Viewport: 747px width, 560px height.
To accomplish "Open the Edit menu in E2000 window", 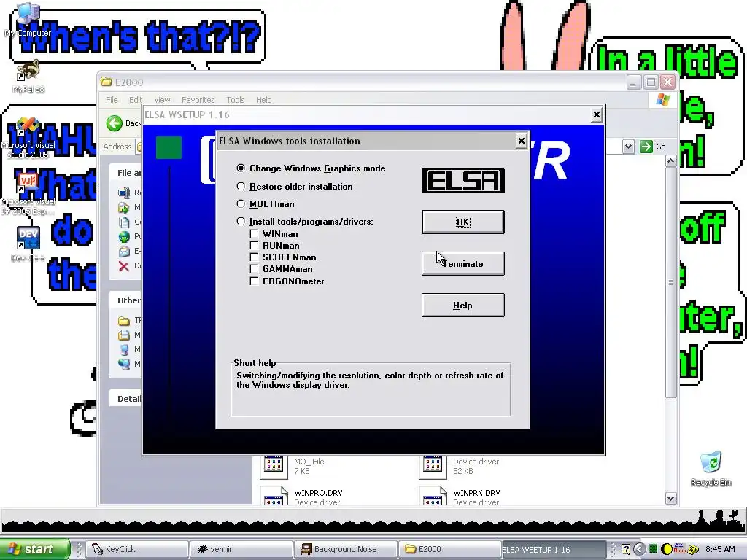I will point(135,100).
